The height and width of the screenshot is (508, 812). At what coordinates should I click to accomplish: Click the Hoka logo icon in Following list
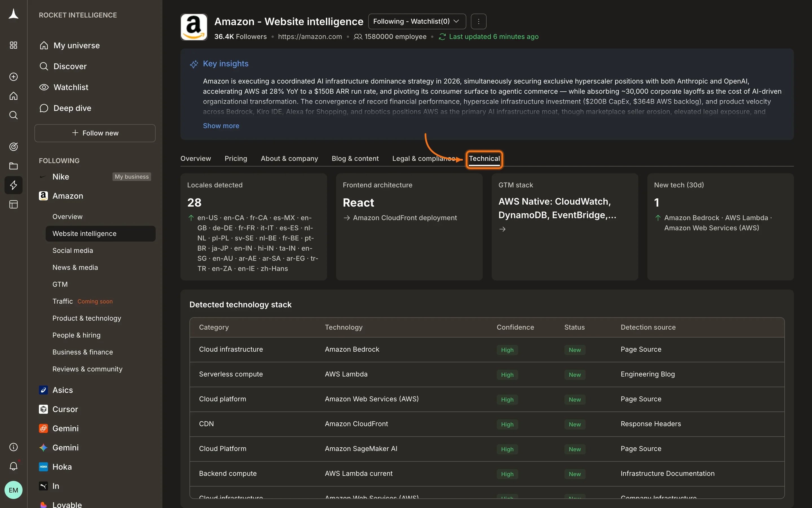[43, 467]
